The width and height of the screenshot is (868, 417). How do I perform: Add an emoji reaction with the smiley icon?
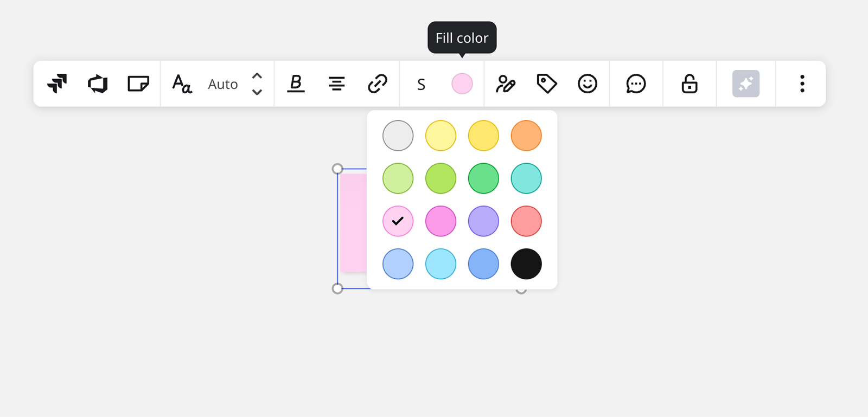(587, 84)
